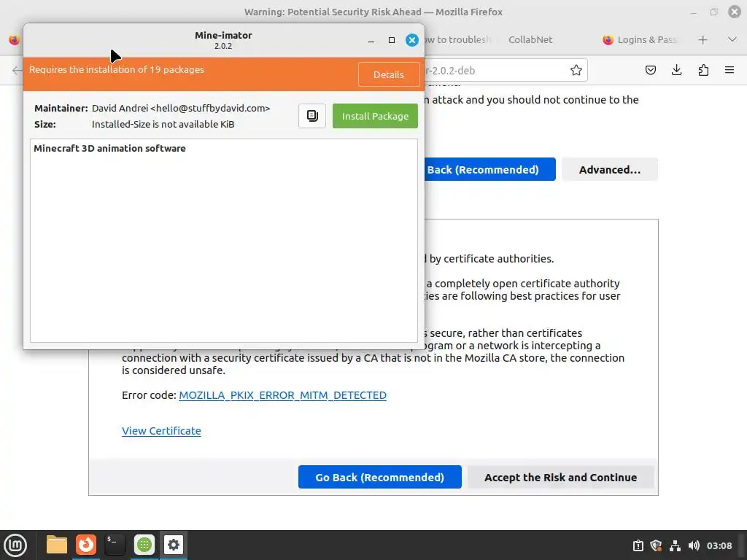Switch to Logins & Passwords tab

(641, 40)
